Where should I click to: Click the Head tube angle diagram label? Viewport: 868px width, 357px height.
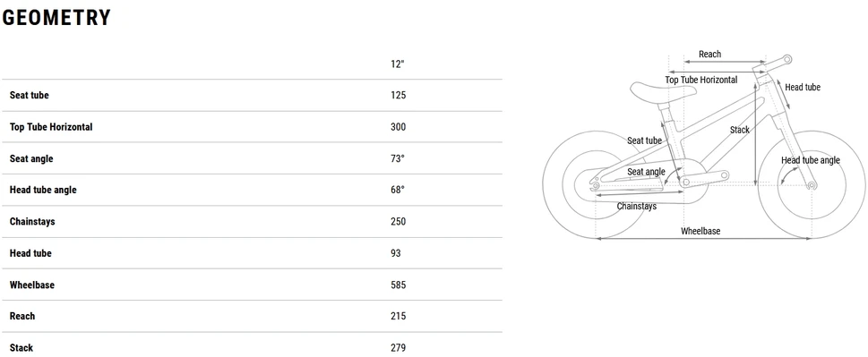[811, 160]
